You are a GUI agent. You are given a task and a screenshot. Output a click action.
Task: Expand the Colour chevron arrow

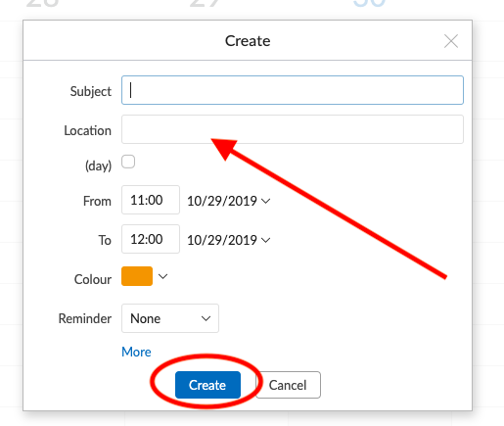click(x=162, y=276)
